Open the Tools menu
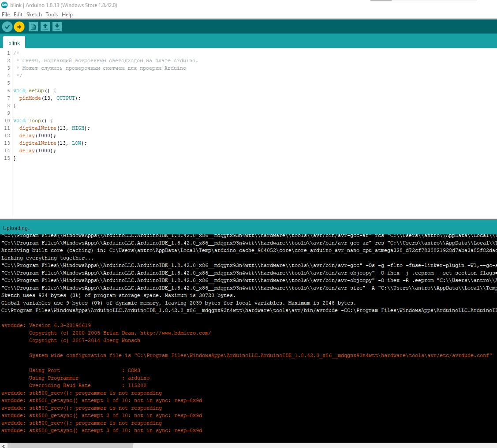This screenshot has height=448, width=497. click(52, 15)
